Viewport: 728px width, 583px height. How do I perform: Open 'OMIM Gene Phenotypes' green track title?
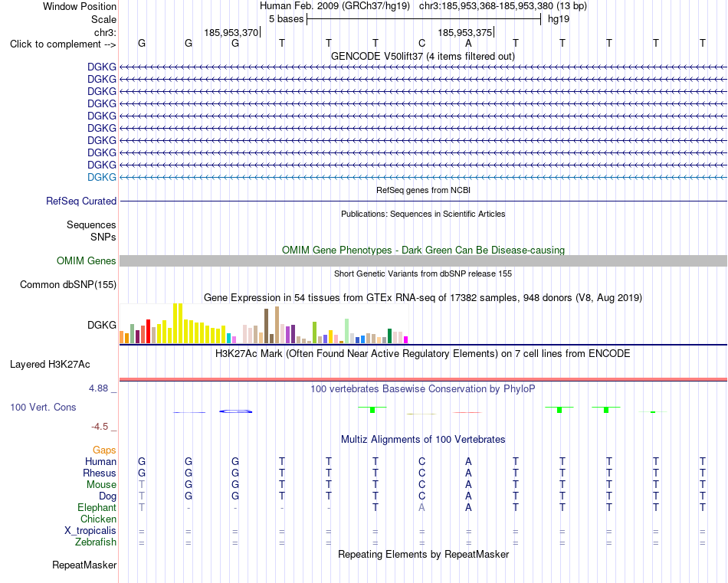coord(424,251)
